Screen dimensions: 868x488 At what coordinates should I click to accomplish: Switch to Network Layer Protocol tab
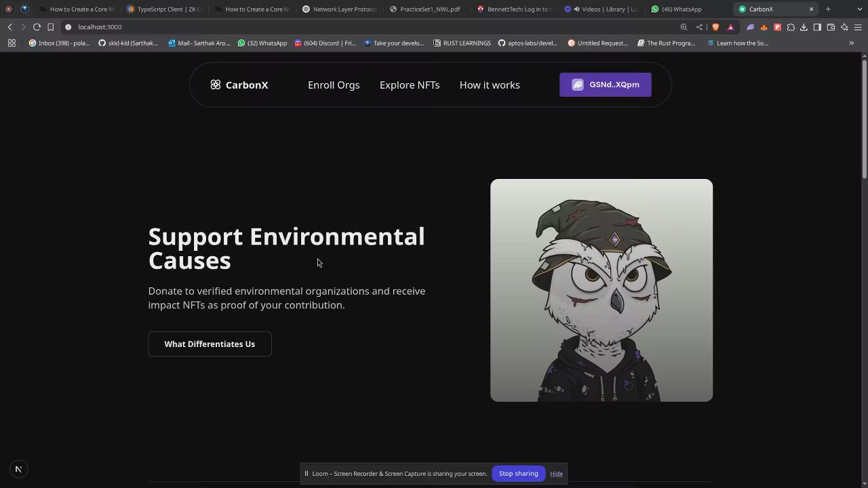[340, 9]
